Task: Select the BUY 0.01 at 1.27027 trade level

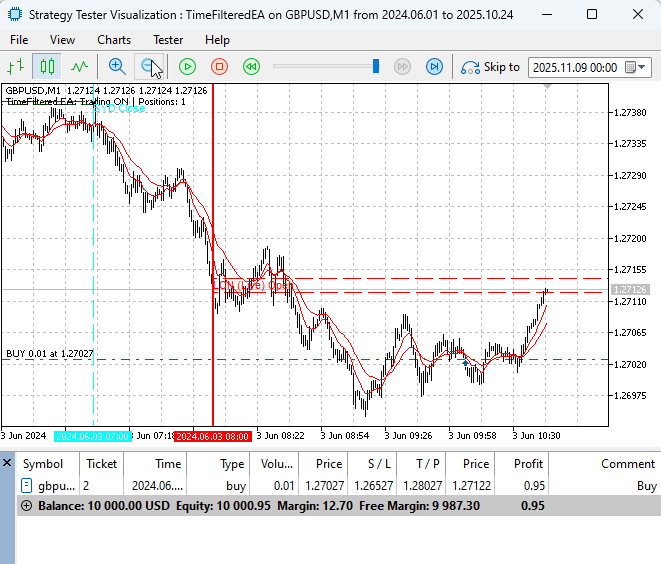Action: click(49, 354)
